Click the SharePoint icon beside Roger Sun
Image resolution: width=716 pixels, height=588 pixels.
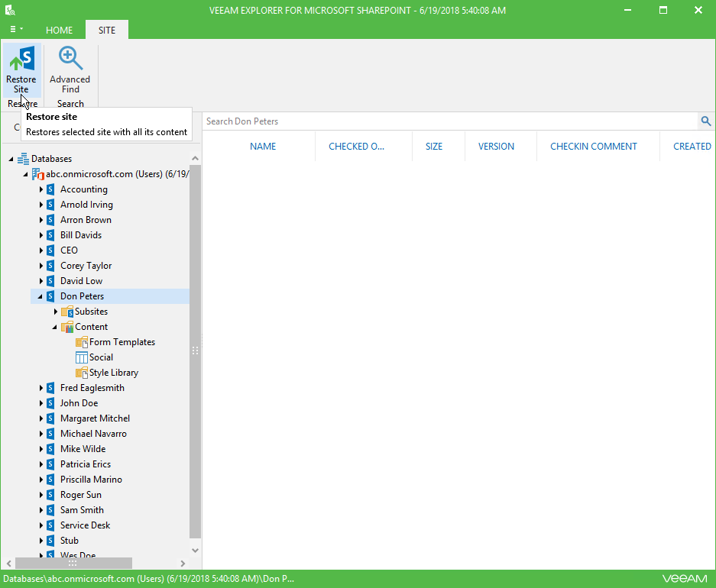point(50,495)
